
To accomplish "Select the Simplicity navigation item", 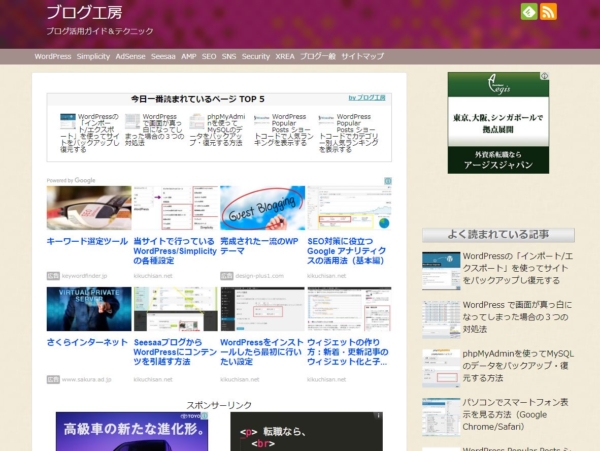I will click(93, 57).
